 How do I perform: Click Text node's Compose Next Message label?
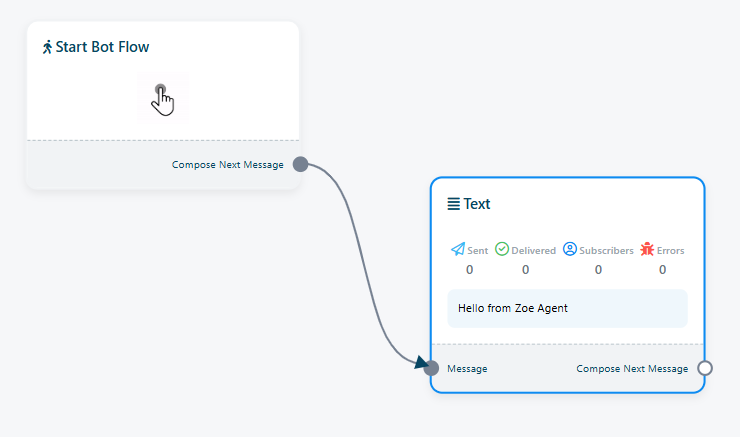pos(632,369)
